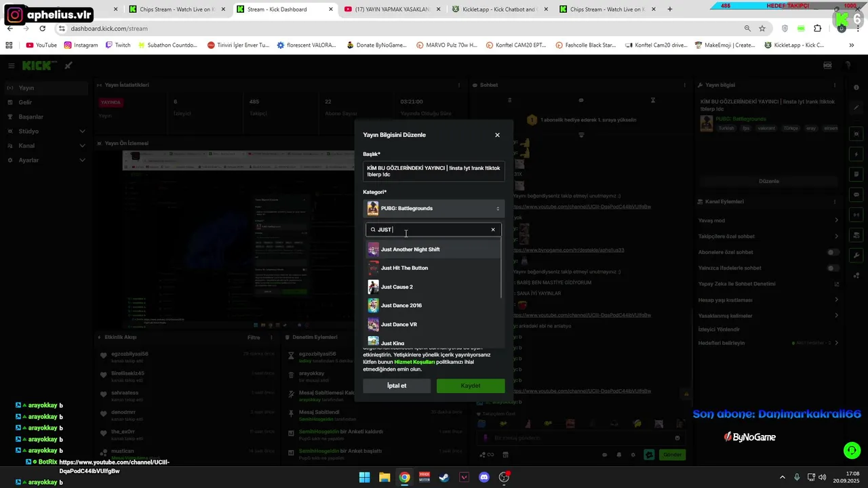Open Subathon Countdown bookmark
Viewport: 868px width, 488px height.
click(x=167, y=45)
